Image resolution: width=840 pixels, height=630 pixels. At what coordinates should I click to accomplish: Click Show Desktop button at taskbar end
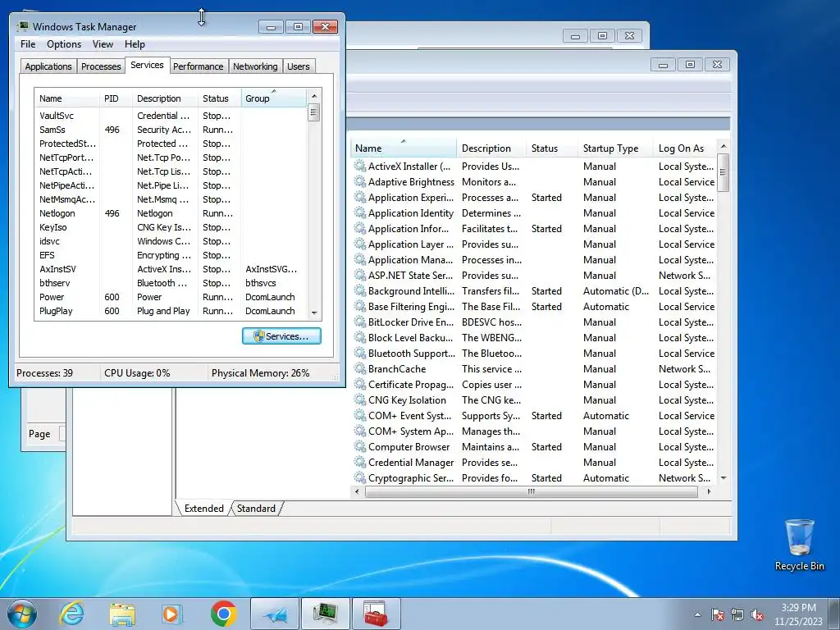pos(834,614)
